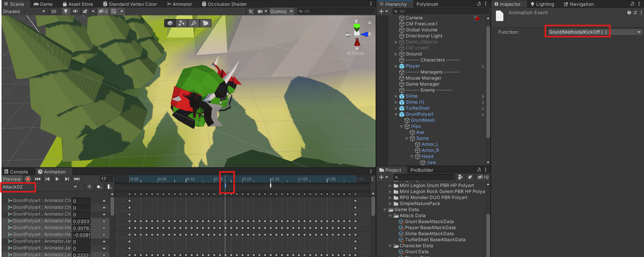Open the grid settings dropdown arrow

[122, 11]
